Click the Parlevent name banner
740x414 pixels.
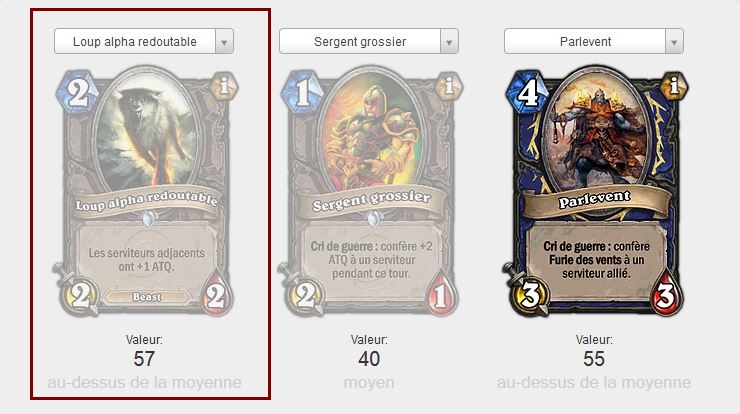click(596, 200)
